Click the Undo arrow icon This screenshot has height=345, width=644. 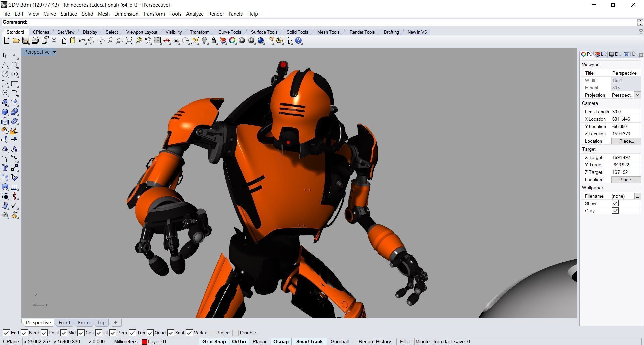click(82, 41)
